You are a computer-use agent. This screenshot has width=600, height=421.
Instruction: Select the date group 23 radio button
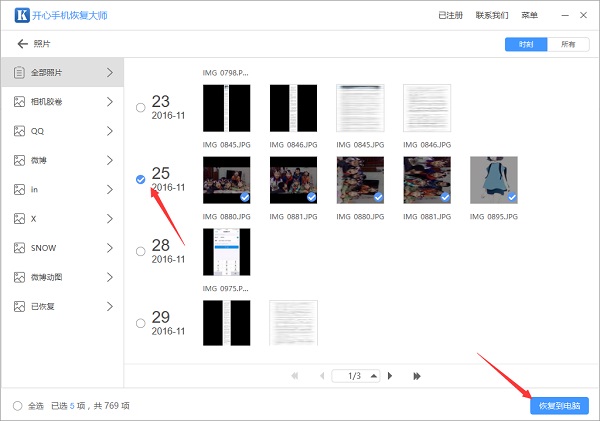coord(140,107)
